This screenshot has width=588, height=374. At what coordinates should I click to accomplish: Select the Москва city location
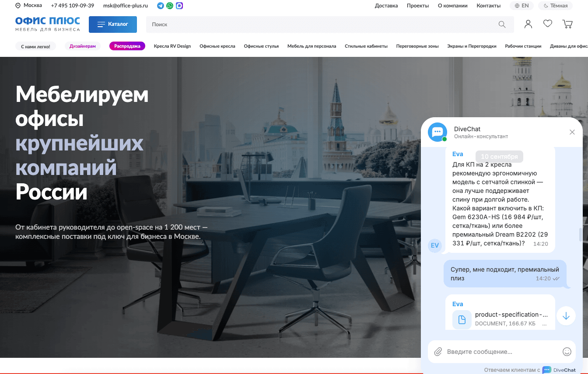point(29,6)
